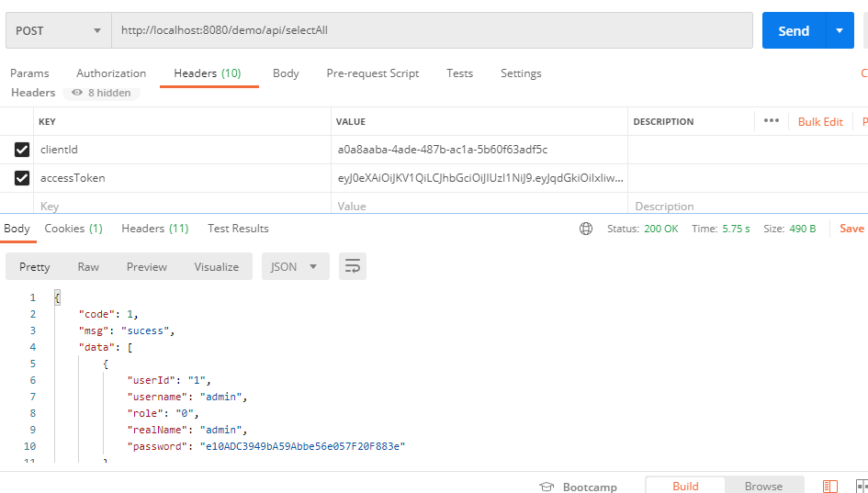Uncheck the accessToken header checkbox
This screenshot has height=493, width=868.
(22, 178)
